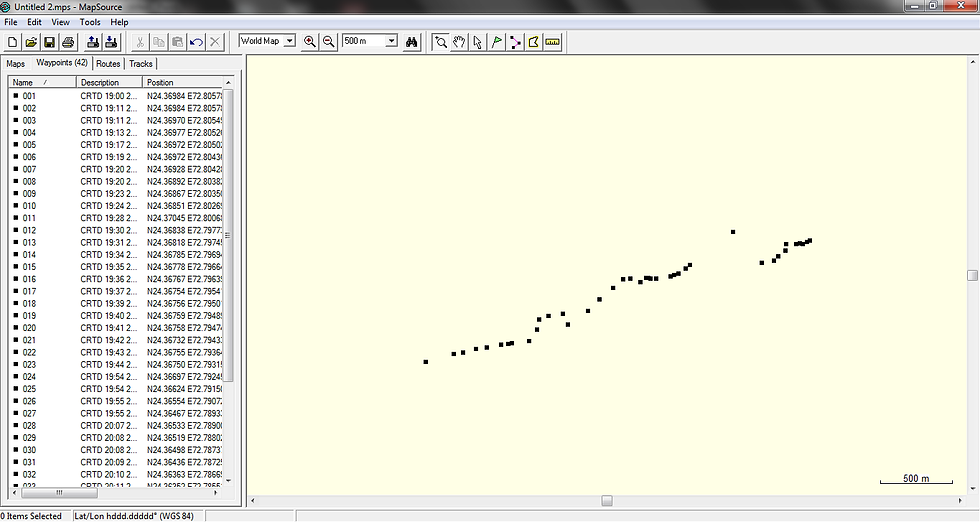The width and height of the screenshot is (980, 522).
Task: Open the Help menu
Action: 119,22
